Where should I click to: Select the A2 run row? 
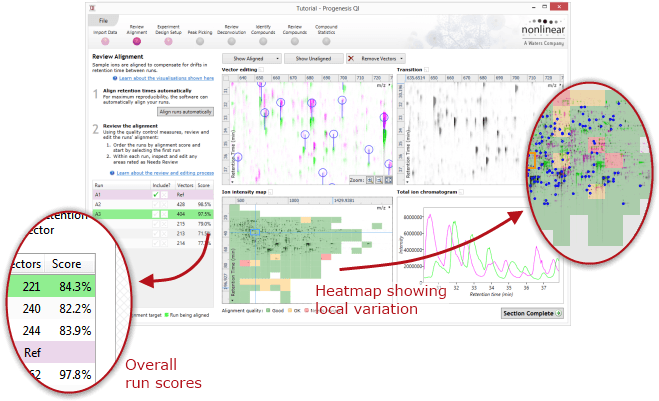153,204
